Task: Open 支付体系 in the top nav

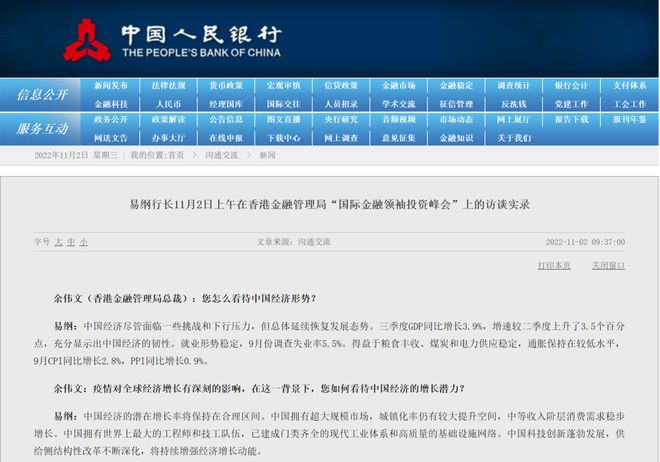Action: (629, 86)
